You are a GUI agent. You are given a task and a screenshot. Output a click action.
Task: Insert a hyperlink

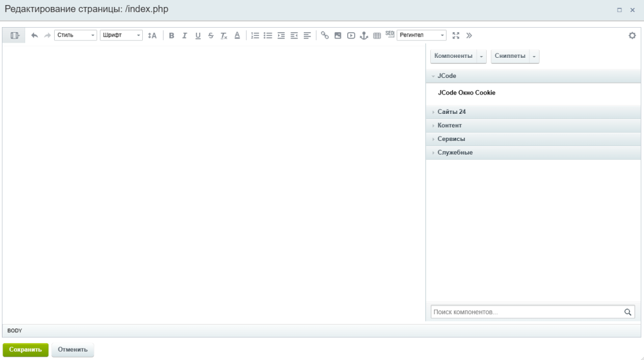click(325, 36)
